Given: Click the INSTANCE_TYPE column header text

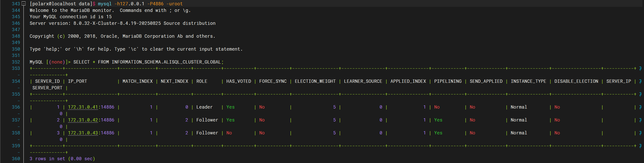Looking at the screenshot, I should 528,81.
